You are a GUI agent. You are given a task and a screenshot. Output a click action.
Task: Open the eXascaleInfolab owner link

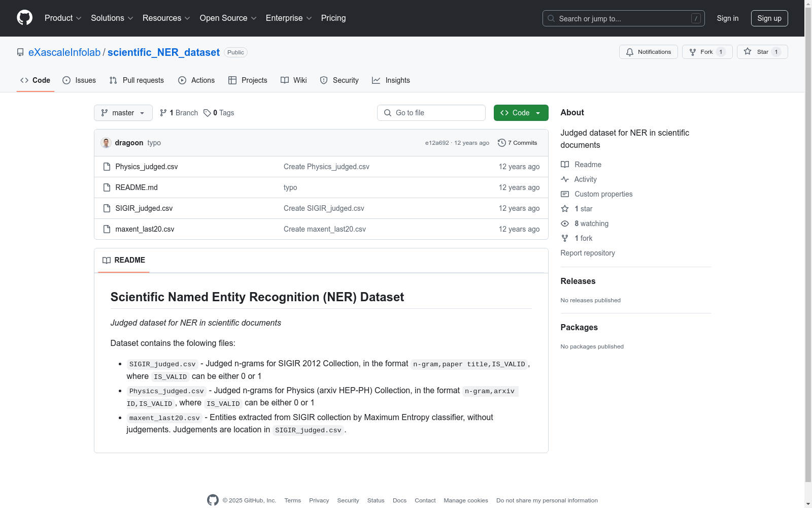[x=64, y=52]
